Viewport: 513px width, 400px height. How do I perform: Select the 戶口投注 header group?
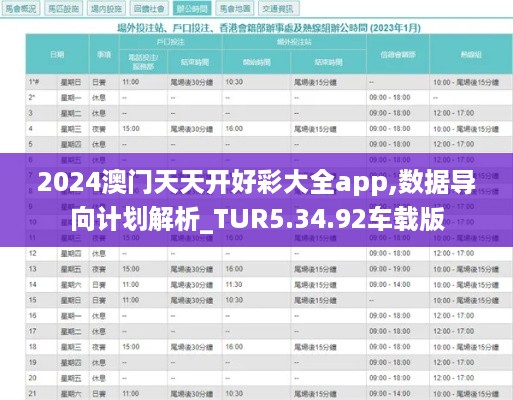point(170,42)
